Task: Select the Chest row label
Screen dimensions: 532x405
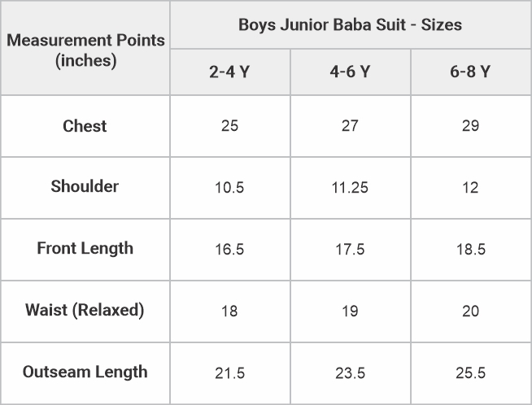Action: coord(85,126)
